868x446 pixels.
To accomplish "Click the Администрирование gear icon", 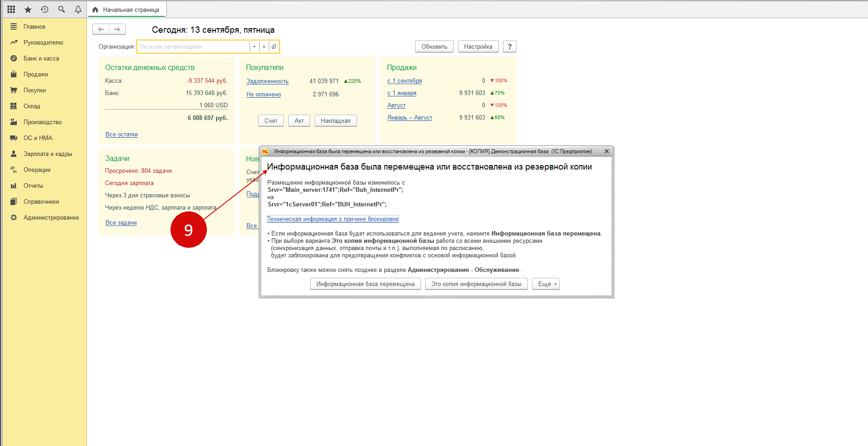I will (x=14, y=217).
